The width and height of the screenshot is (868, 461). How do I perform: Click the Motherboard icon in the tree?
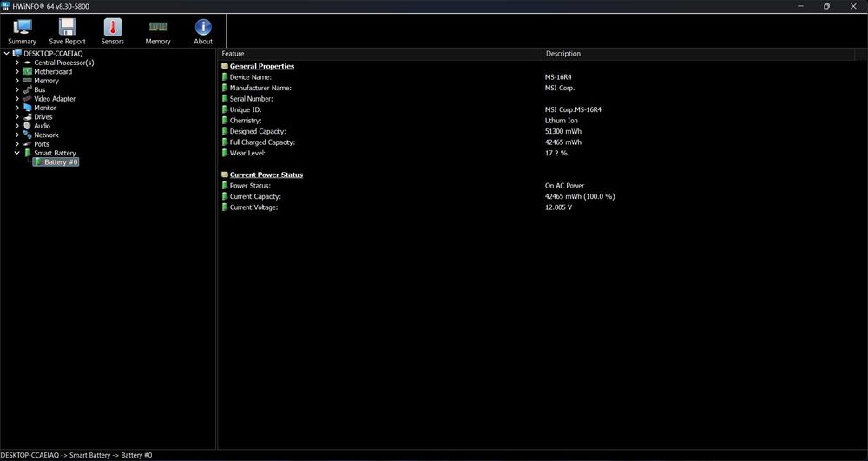tap(28, 71)
